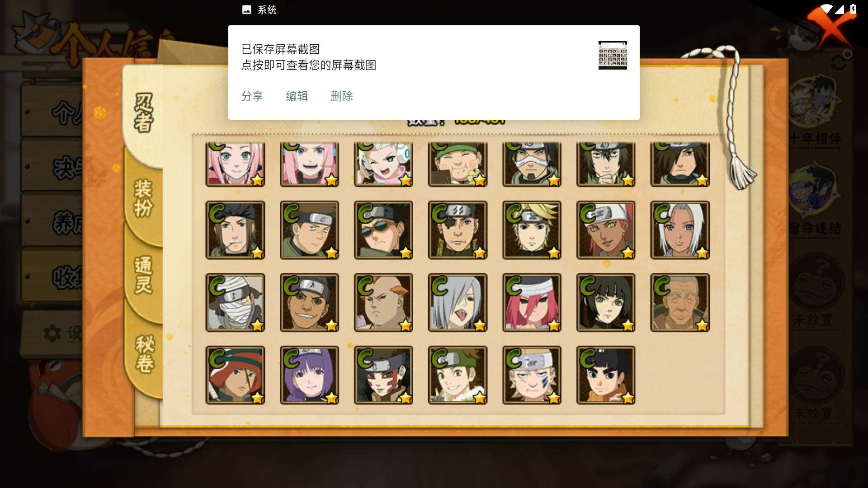
Task: Pick the elderly bald man portrait
Action: coord(680,302)
